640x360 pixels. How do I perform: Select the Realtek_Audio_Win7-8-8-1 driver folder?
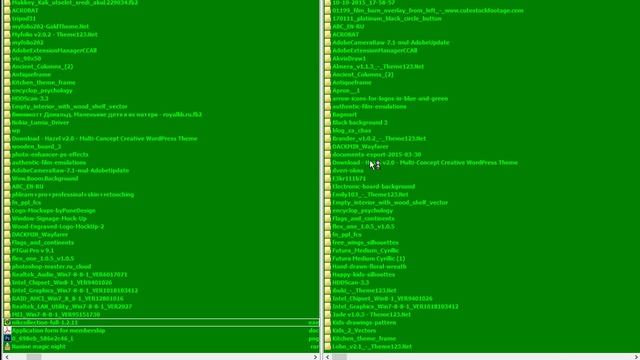(69, 275)
